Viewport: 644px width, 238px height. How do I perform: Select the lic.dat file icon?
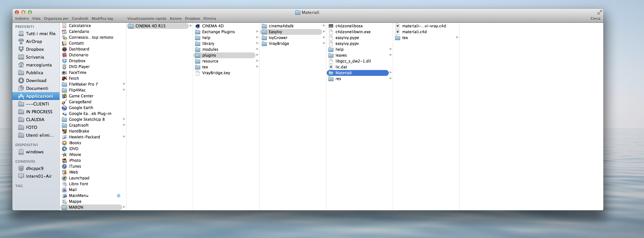[331, 67]
